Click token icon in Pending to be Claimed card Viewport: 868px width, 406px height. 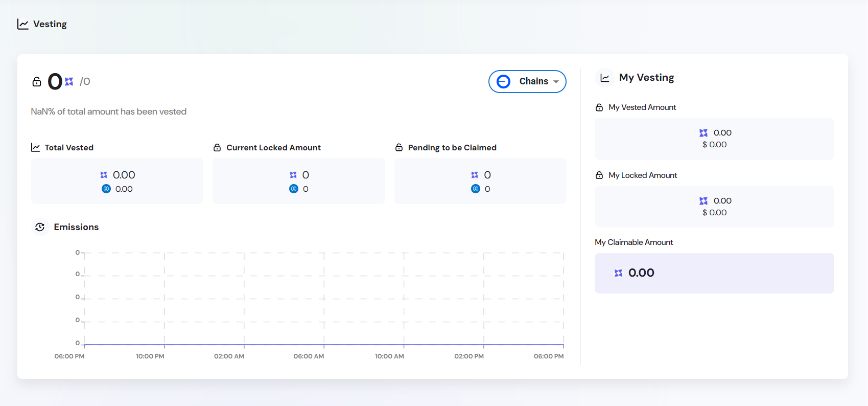pyautogui.click(x=475, y=175)
